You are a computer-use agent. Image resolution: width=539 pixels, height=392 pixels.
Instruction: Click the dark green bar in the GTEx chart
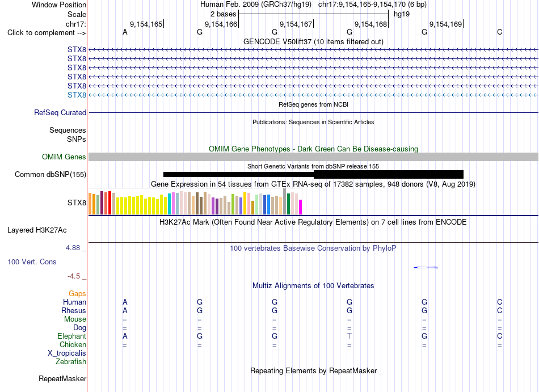pyautogui.click(x=288, y=204)
